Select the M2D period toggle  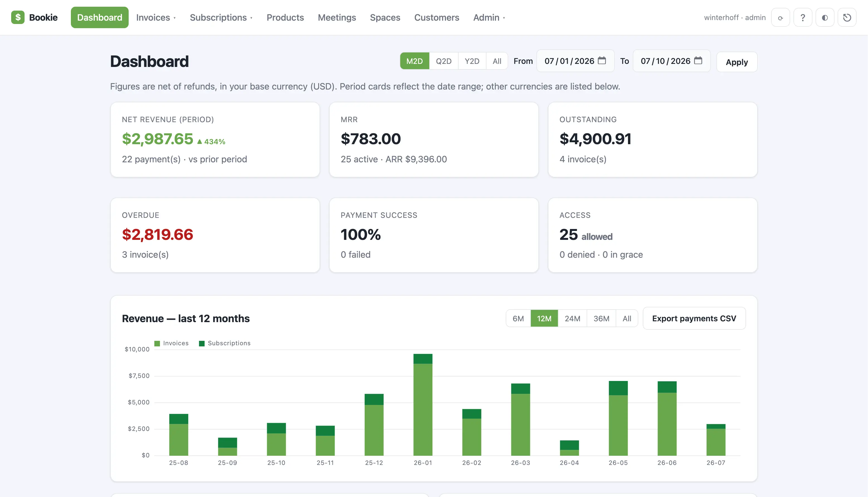[415, 61]
